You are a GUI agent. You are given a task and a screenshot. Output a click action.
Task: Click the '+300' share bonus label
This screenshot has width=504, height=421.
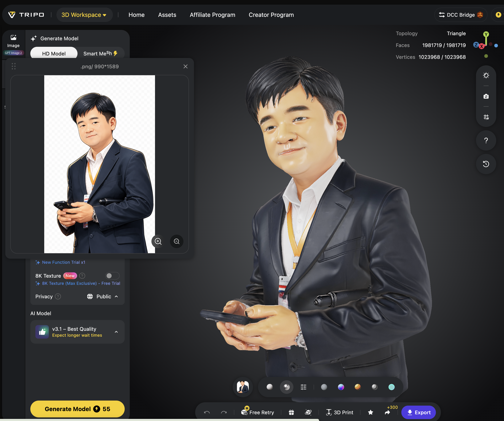pos(392,407)
